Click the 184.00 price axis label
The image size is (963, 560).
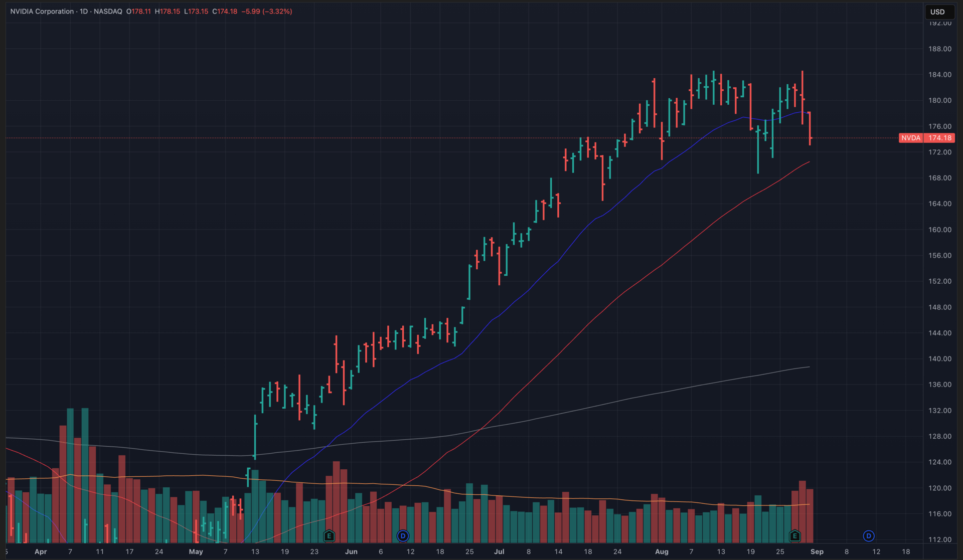939,75
